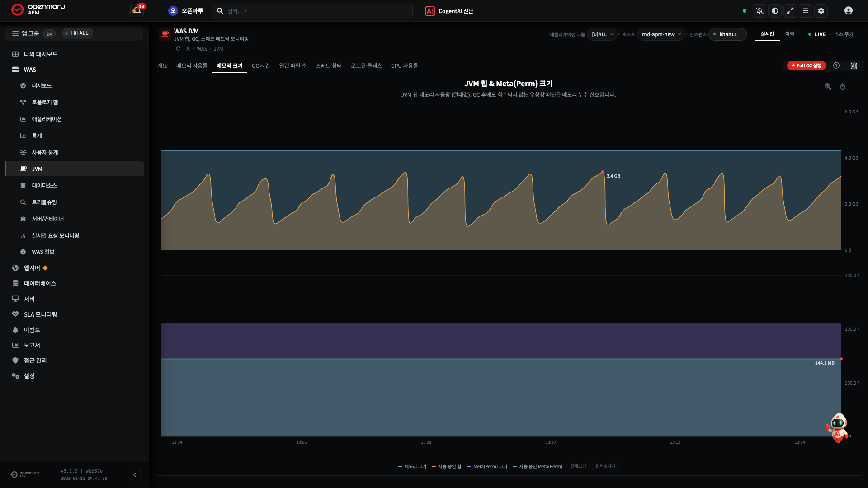Switch to 로드된 클래스 tab
This screenshot has width=868, height=488.
point(366,66)
